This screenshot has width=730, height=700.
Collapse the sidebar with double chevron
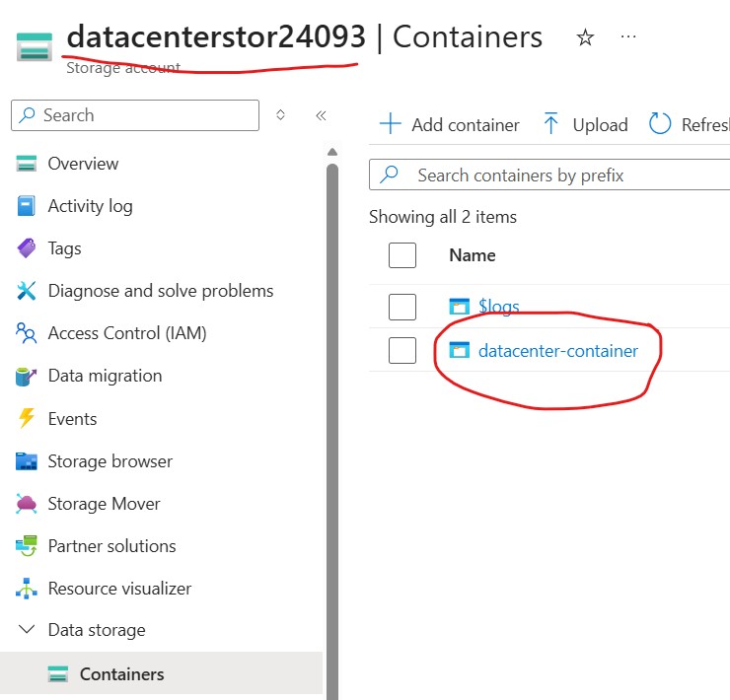[321, 115]
